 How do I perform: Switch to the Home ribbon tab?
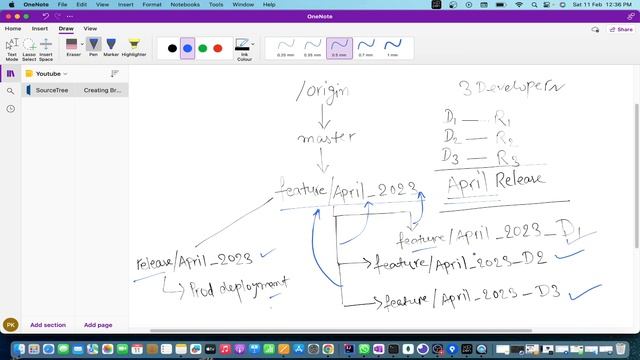click(13, 29)
